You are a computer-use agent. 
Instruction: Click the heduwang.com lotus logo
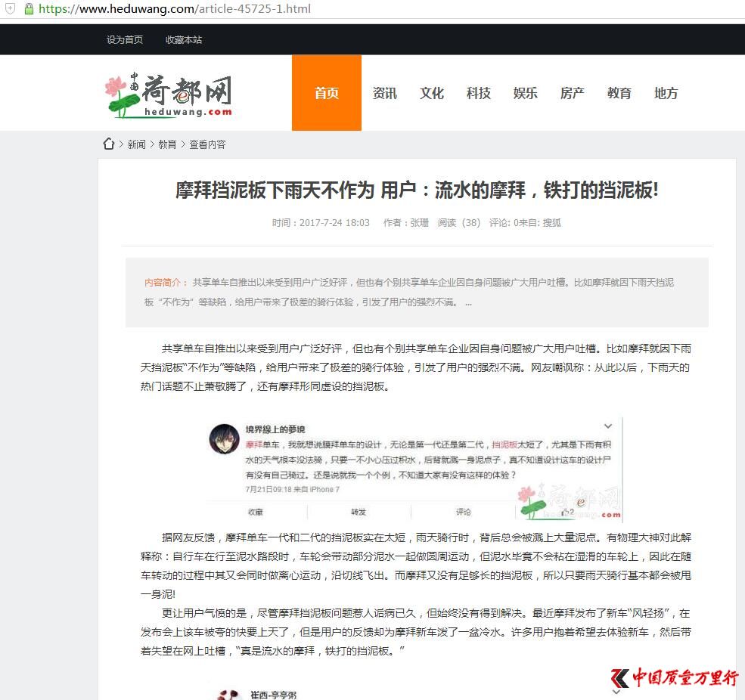(x=169, y=95)
